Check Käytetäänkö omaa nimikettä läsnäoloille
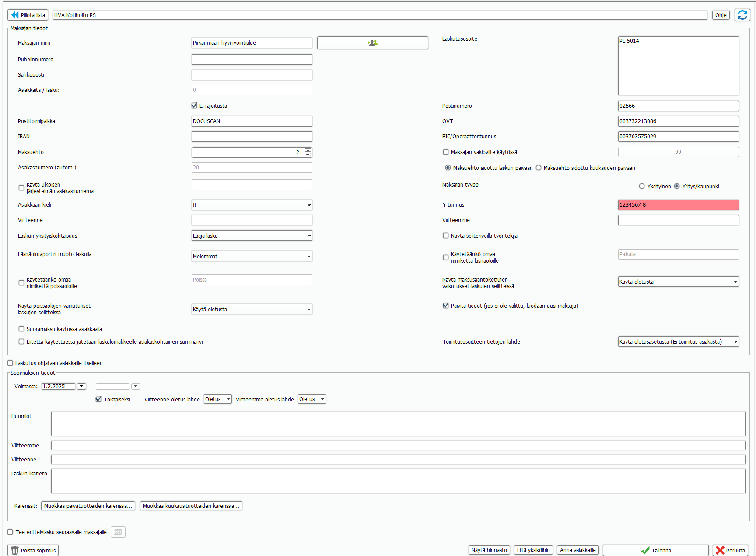Viewport: 756px width, 556px height. click(x=446, y=257)
